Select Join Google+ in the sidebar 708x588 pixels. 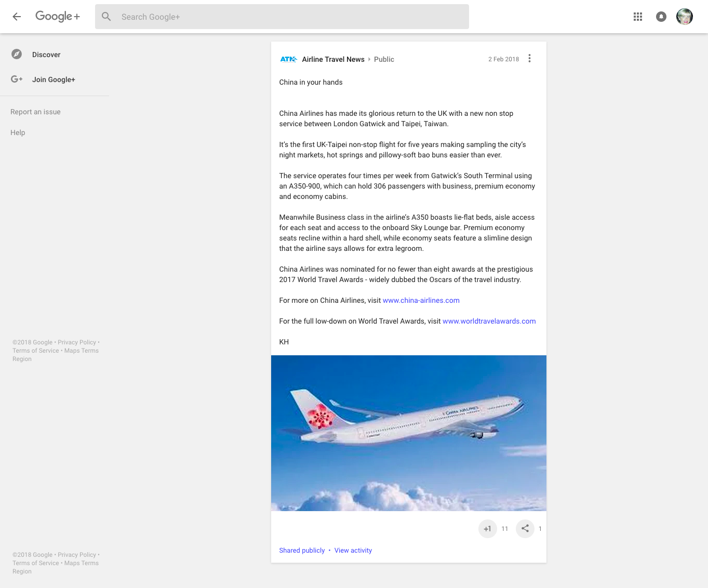point(54,79)
